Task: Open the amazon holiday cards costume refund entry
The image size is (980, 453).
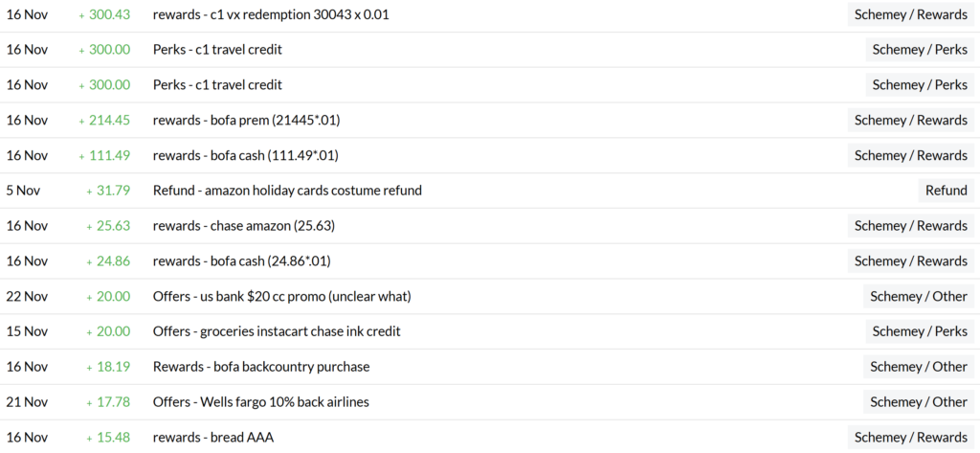Action: [x=287, y=191]
